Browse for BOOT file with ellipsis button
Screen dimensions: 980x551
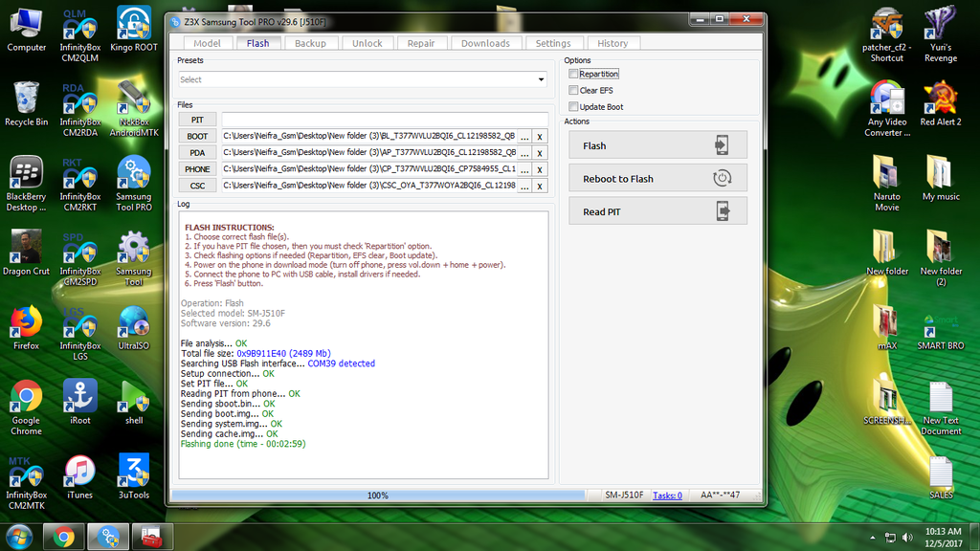(524, 136)
